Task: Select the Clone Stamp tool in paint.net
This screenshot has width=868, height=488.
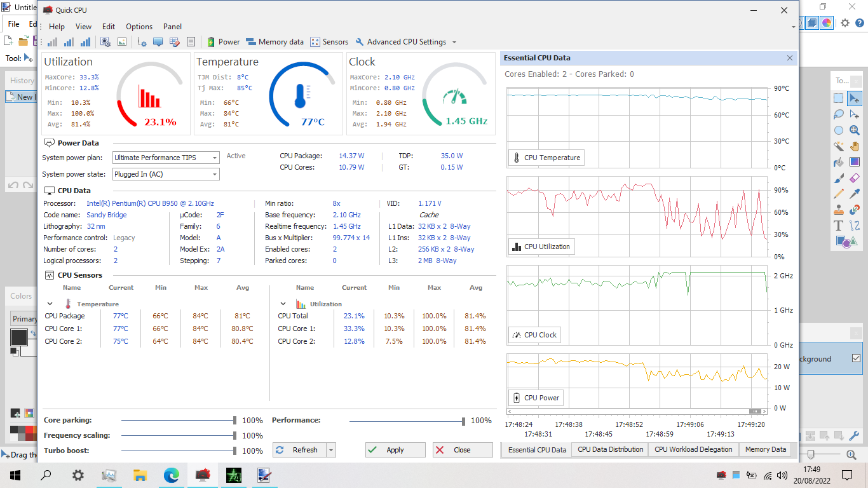Action: point(839,210)
